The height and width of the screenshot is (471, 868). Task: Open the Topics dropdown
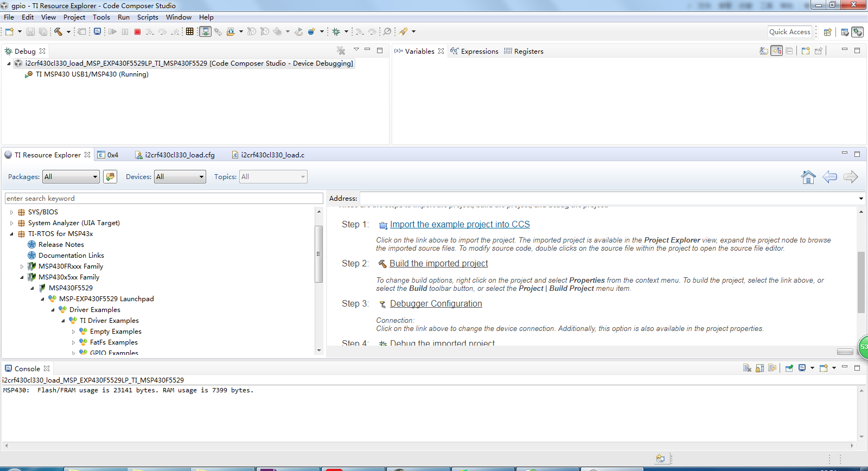coord(273,177)
